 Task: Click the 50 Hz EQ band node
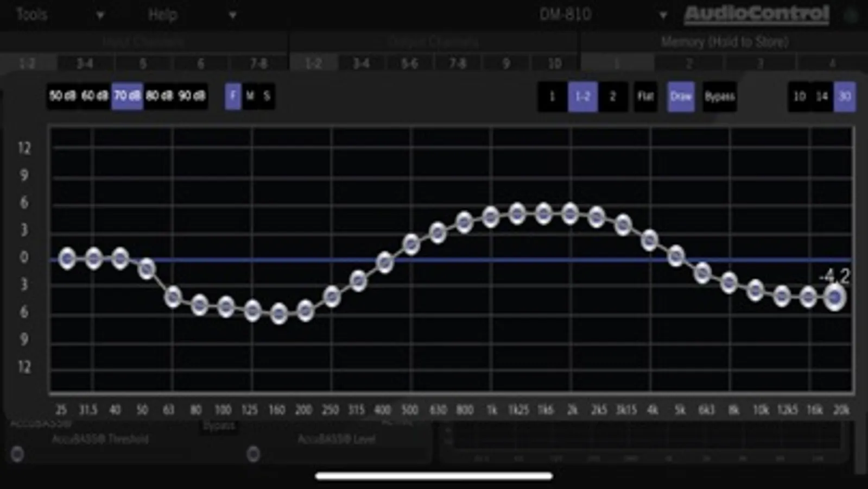coord(147,268)
